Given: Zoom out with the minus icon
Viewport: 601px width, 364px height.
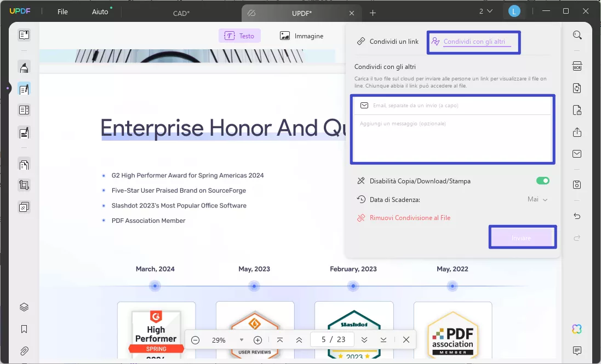Looking at the screenshot, I should pyautogui.click(x=196, y=340).
